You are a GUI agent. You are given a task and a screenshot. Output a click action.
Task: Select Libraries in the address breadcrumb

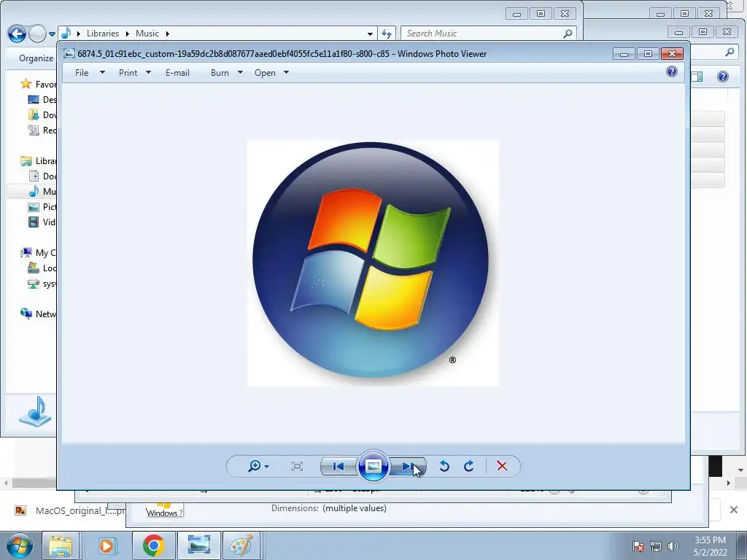[103, 34]
